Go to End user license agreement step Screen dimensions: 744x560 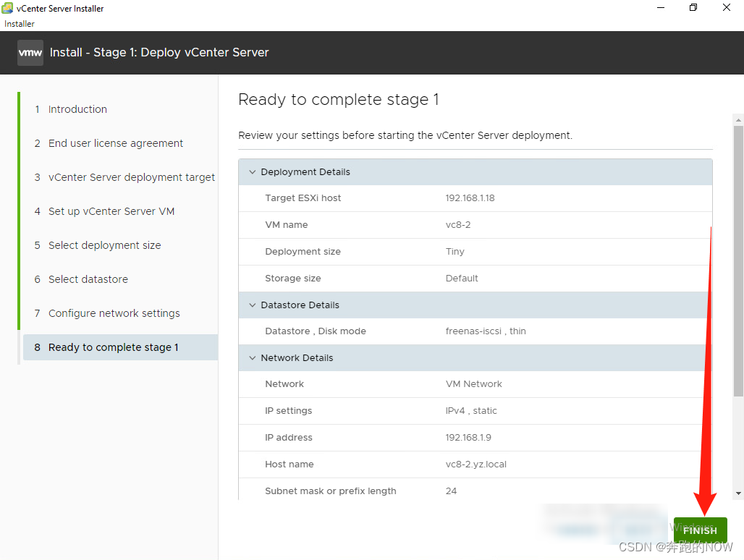coord(109,143)
